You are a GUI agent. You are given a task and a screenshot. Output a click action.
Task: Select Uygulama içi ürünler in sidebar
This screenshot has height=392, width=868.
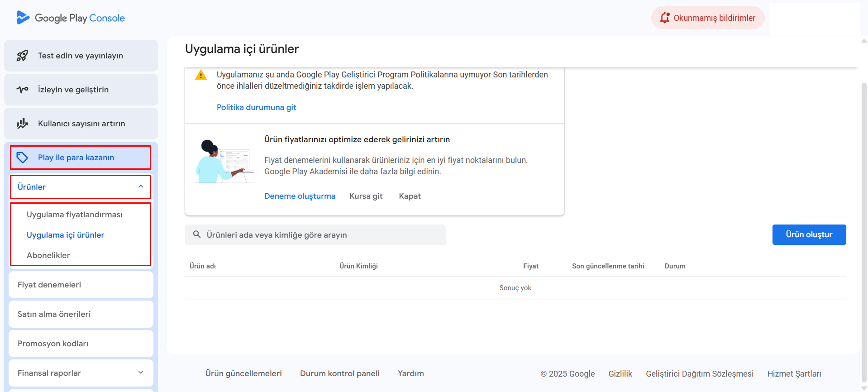coord(66,235)
